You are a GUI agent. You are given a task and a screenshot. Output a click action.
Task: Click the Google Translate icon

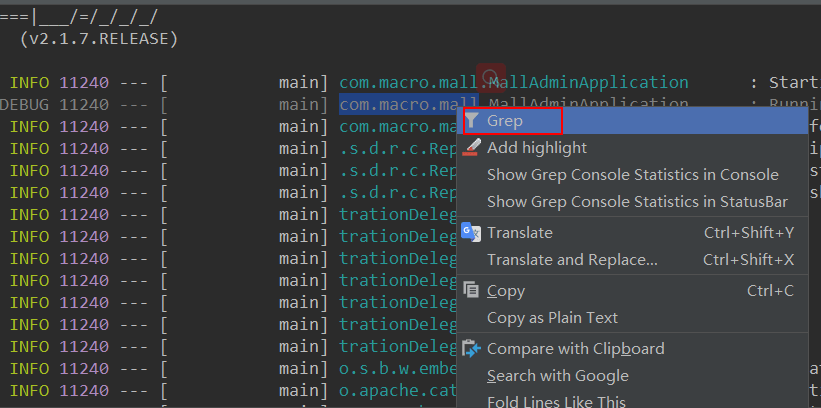(471, 232)
